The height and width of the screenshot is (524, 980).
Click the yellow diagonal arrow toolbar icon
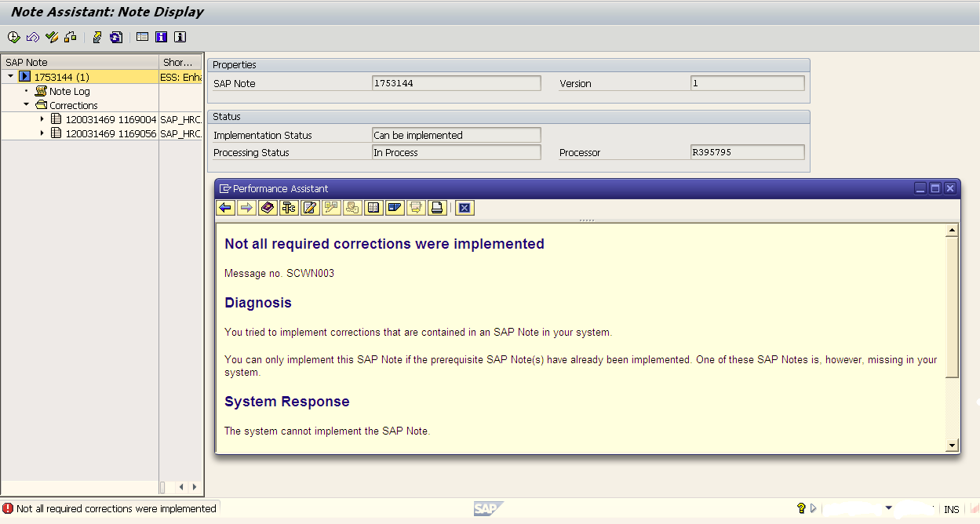(97, 37)
